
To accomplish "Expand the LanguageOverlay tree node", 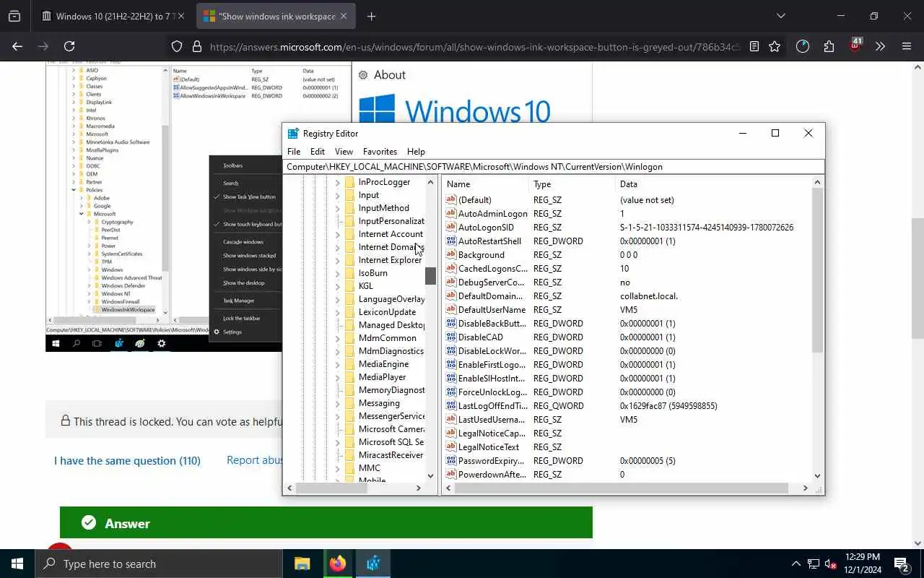I will [337, 300].
